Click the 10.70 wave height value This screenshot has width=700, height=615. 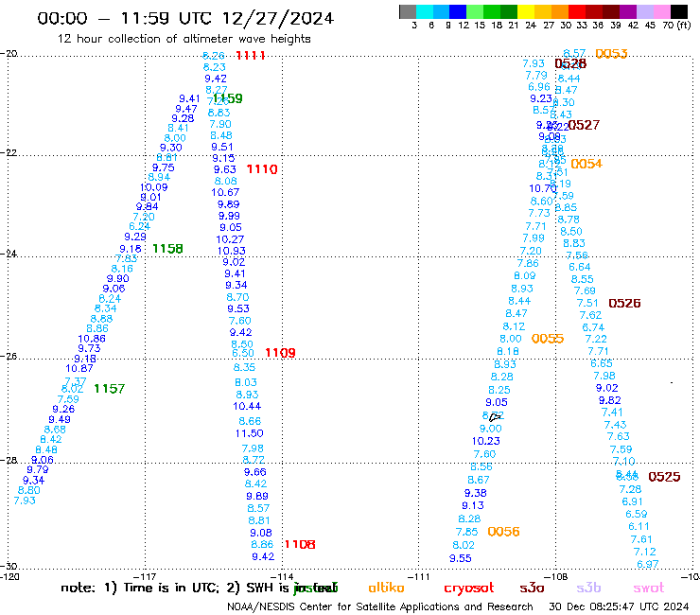pyautogui.click(x=543, y=189)
